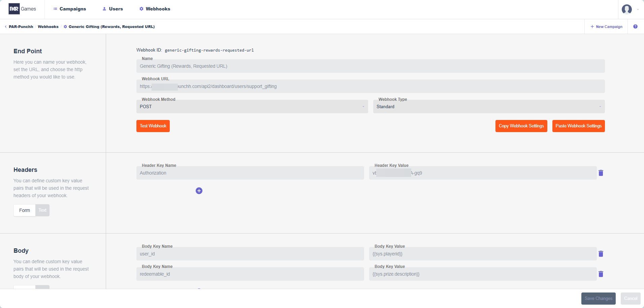
Task: Delete the redeemable_id body row
Action: click(601, 274)
